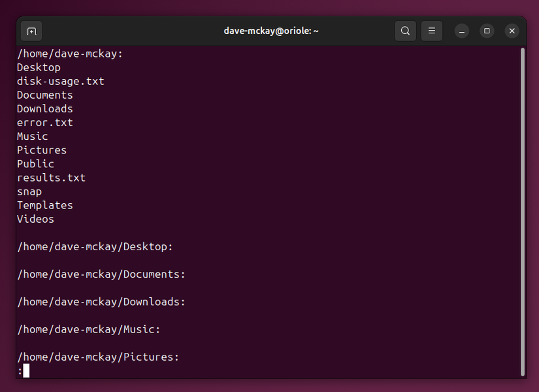This screenshot has width=539, height=392.
Task: Click the Music folder name
Action: [x=32, y=136]
